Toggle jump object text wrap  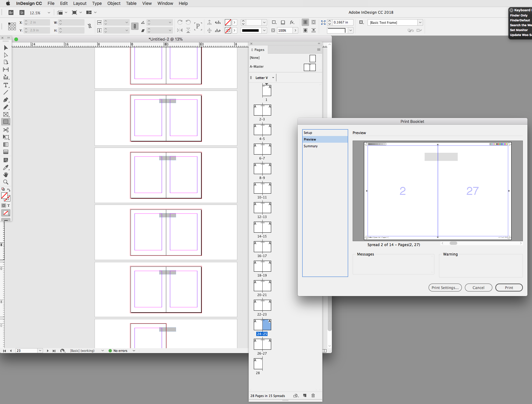click(314, 30)
